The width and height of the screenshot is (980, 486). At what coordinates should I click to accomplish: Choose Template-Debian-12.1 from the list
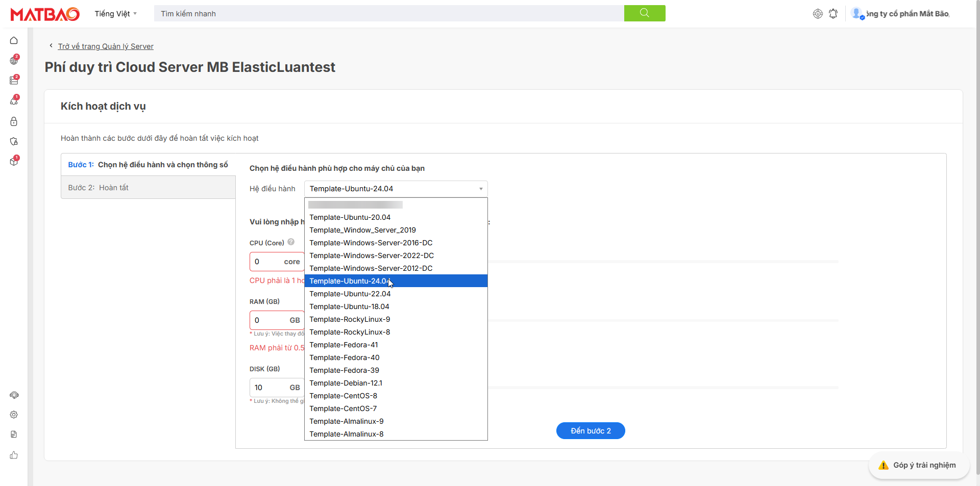tap(346, 383)
